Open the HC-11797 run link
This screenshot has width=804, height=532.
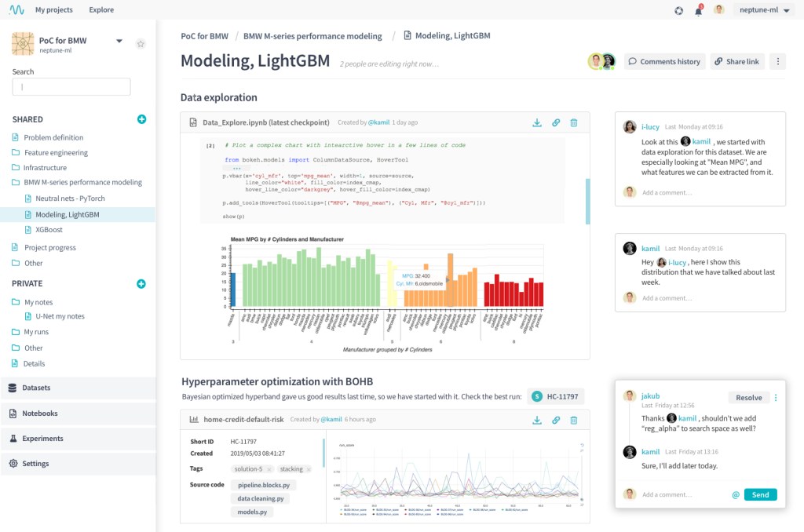(x=556, y=397)
